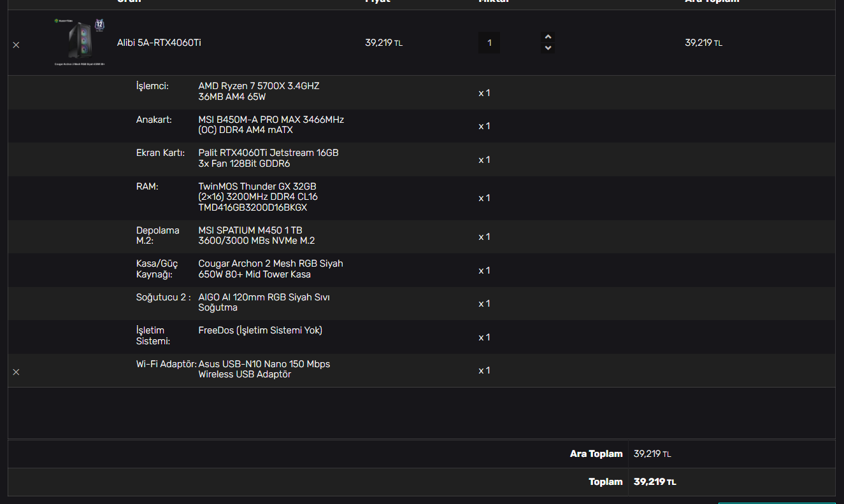The width and height of the screenshot is (844, 504).
Task: Select the AMD Ryzen 7 5700X processor text
Action: click(259, 92)
